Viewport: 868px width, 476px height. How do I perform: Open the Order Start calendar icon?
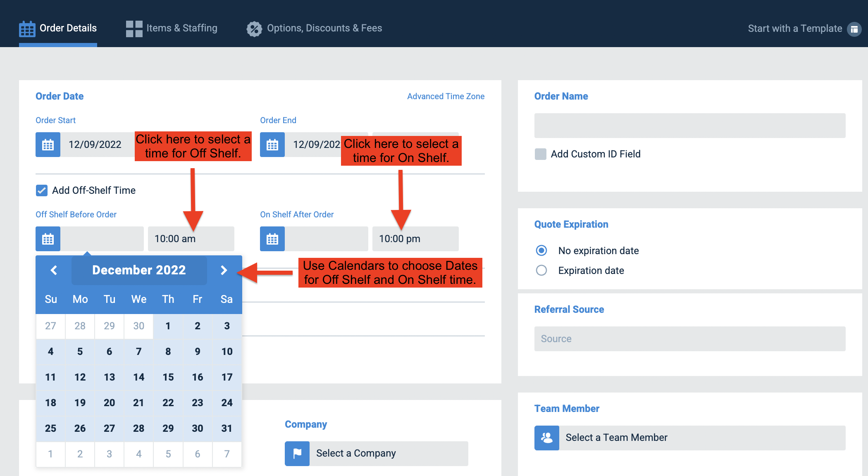point(48,145)
